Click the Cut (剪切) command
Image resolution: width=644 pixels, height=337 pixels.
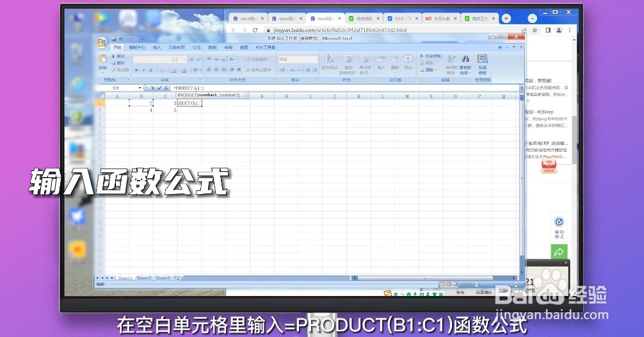click(x=118, y=56)
